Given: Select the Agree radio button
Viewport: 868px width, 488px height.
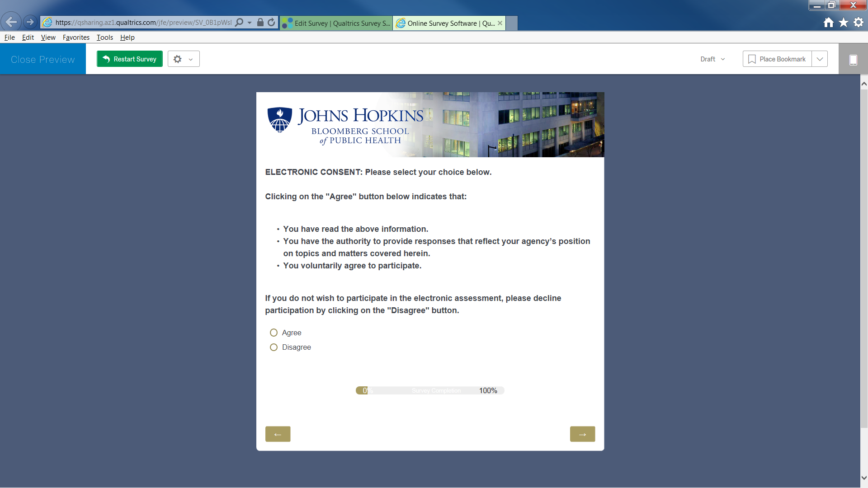Looking at the screenshot, I should 274,333.
